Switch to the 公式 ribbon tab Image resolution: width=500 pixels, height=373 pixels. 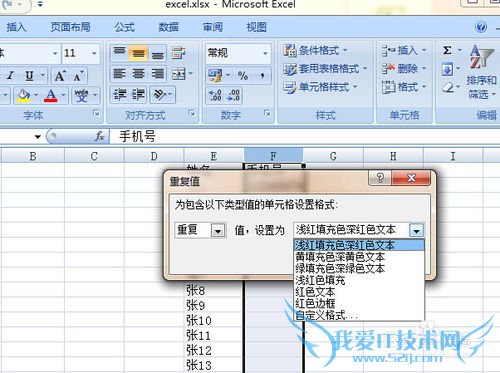[x=125, y=27]
